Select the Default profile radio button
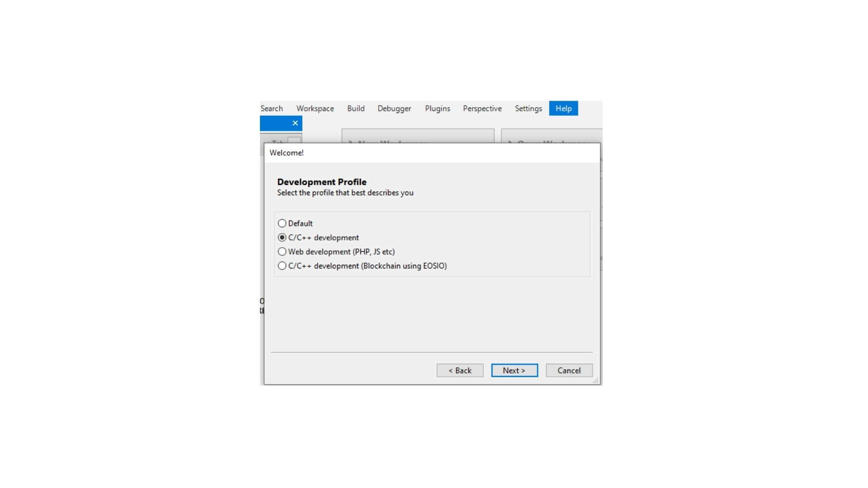 (281, 223)
